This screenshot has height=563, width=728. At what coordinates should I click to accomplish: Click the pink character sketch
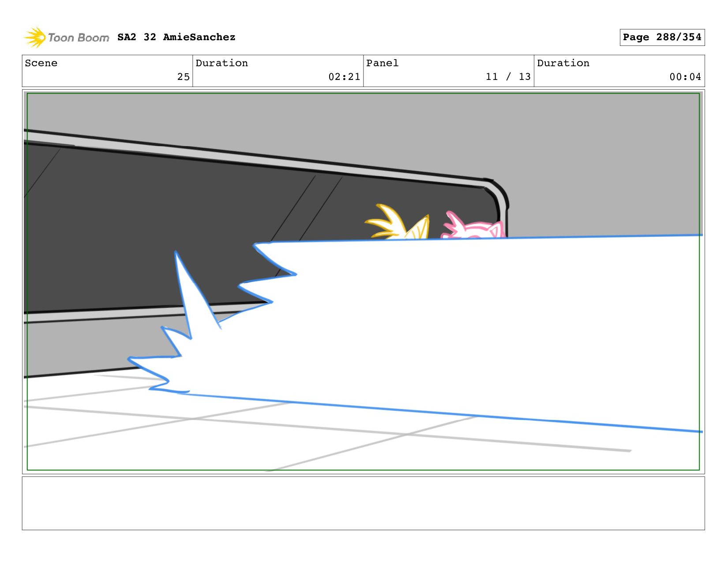(473, 225)
